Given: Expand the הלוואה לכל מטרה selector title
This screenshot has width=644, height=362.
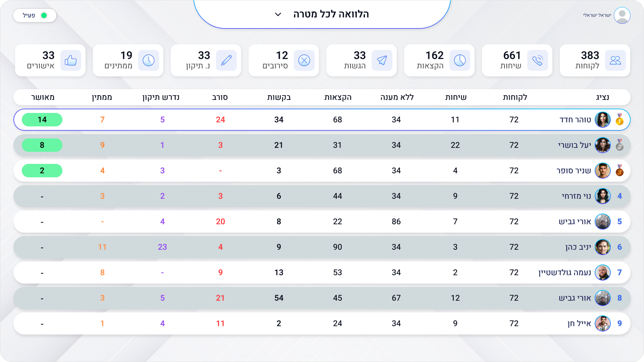Looking at the screenshot, I should click(x=331, y=14).
